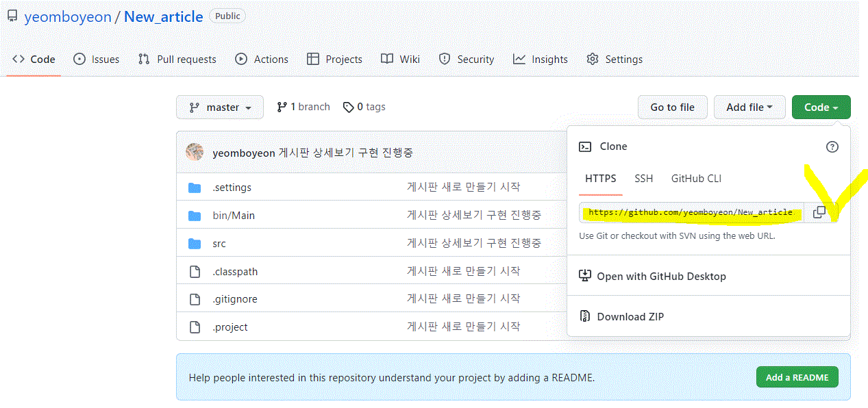Open commit message on .project row

[x=464, y=327]
